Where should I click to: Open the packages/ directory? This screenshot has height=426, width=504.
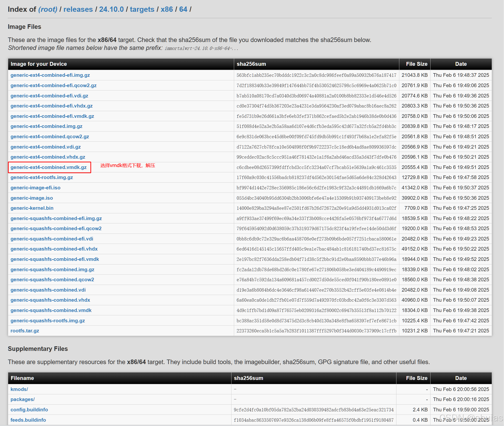23,399
